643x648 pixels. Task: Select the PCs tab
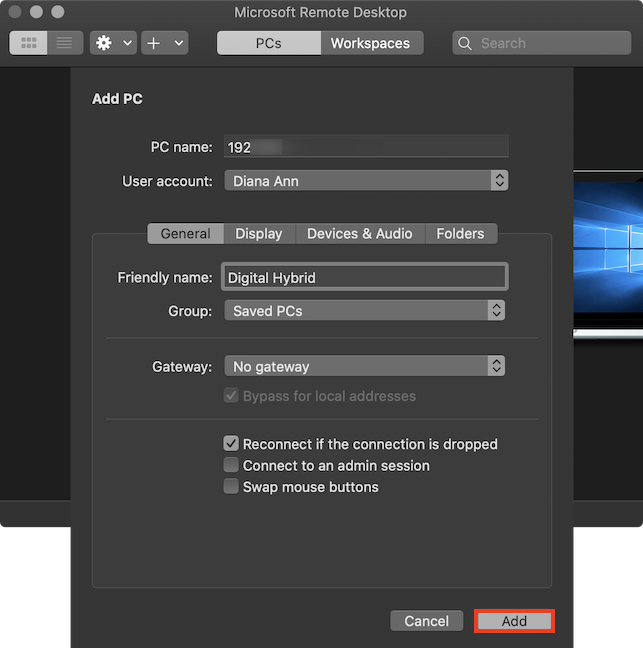pyautogui.click(x=269, y=43)
